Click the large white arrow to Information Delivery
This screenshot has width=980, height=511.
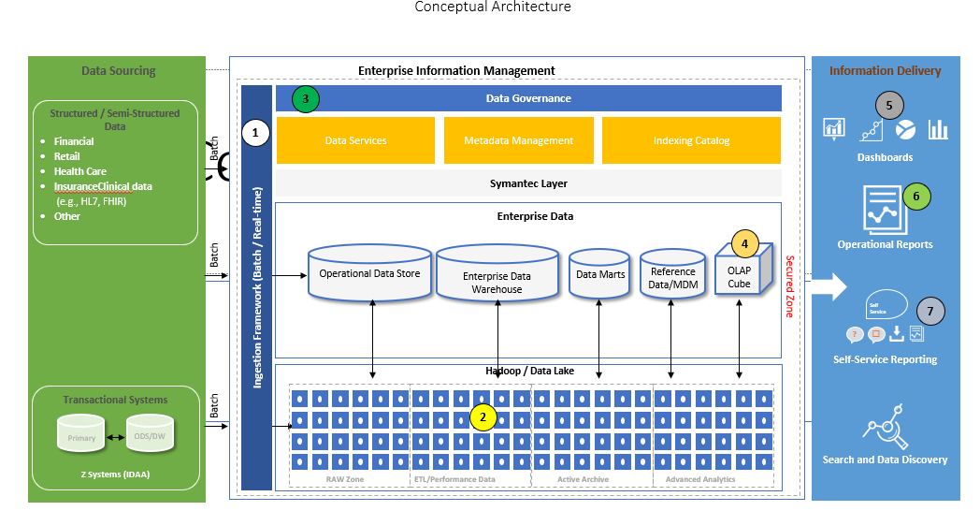[x=829, y=287]
